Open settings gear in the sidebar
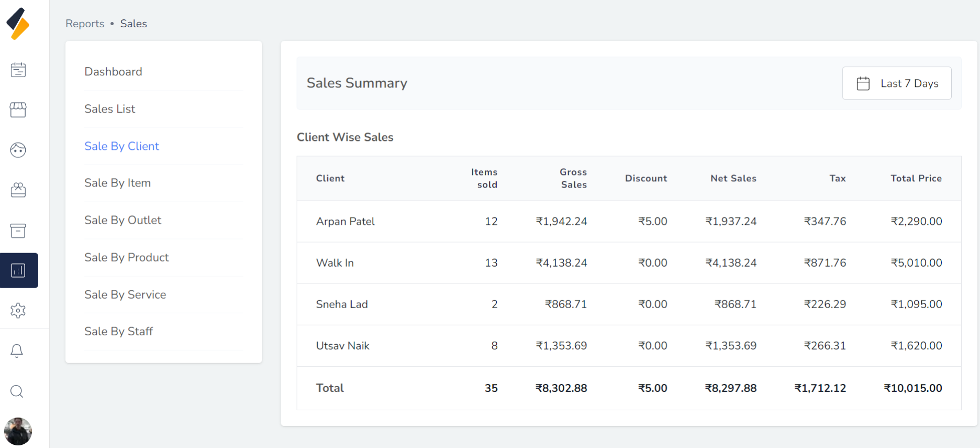 18,311
